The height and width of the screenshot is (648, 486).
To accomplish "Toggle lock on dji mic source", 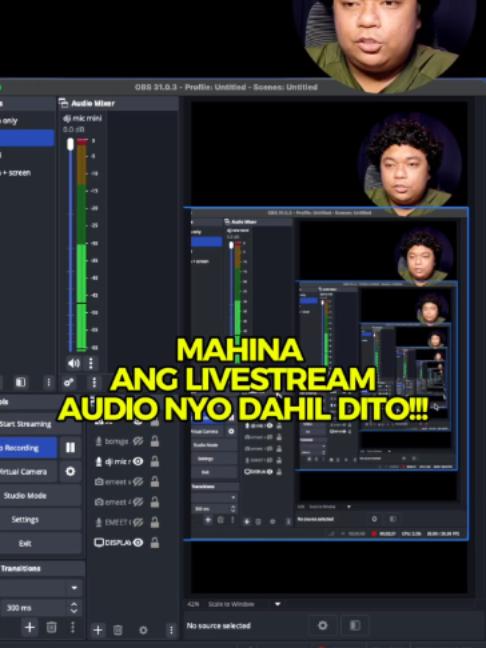I will pos(155,462).
